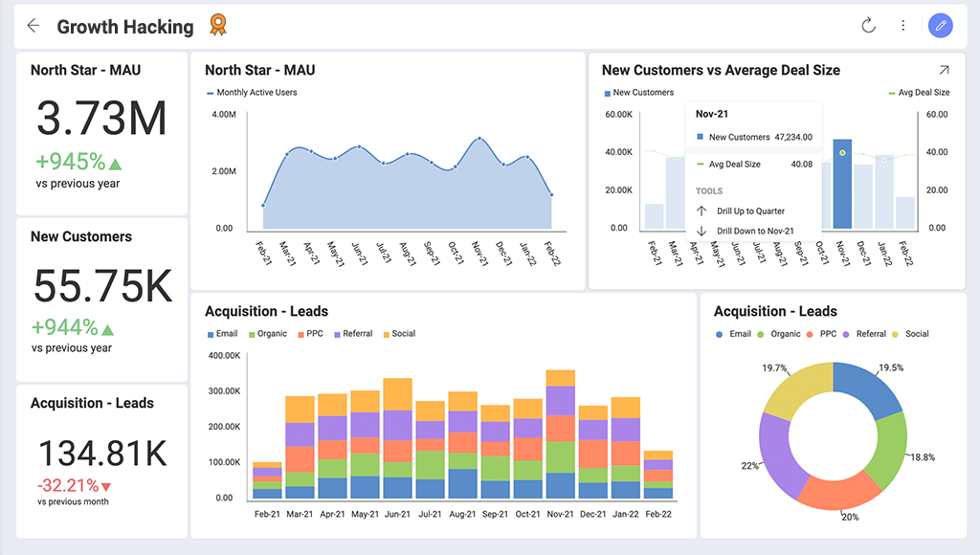Click the blue pencil edit button
Viewport: 980px width, 555px height.
point(941,26)
